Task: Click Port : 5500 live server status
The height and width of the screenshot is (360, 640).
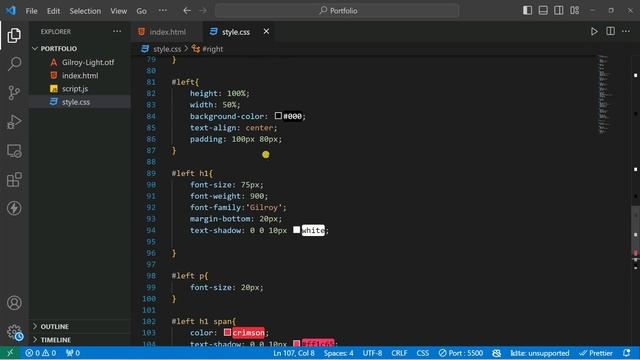Action: click(x=461, y=353)
